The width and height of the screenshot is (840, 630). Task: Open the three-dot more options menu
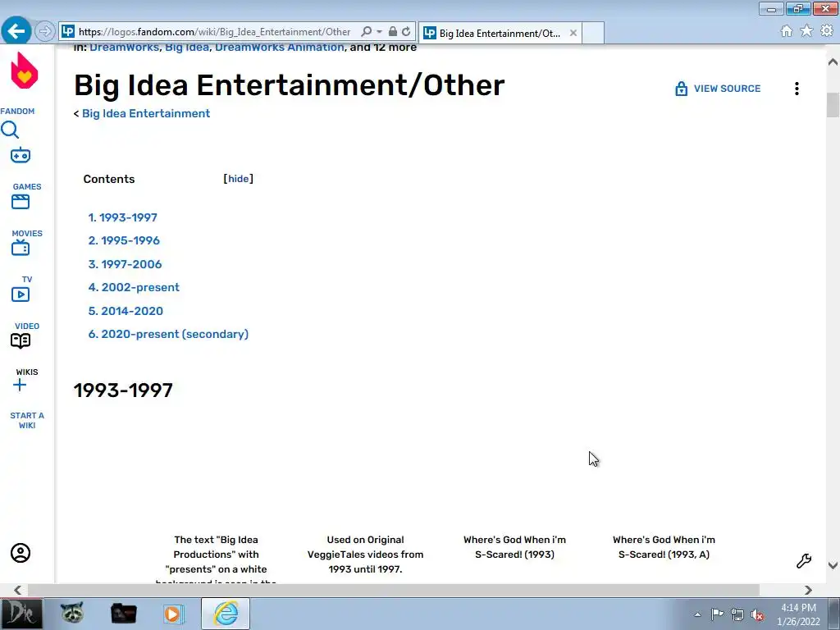797,89
